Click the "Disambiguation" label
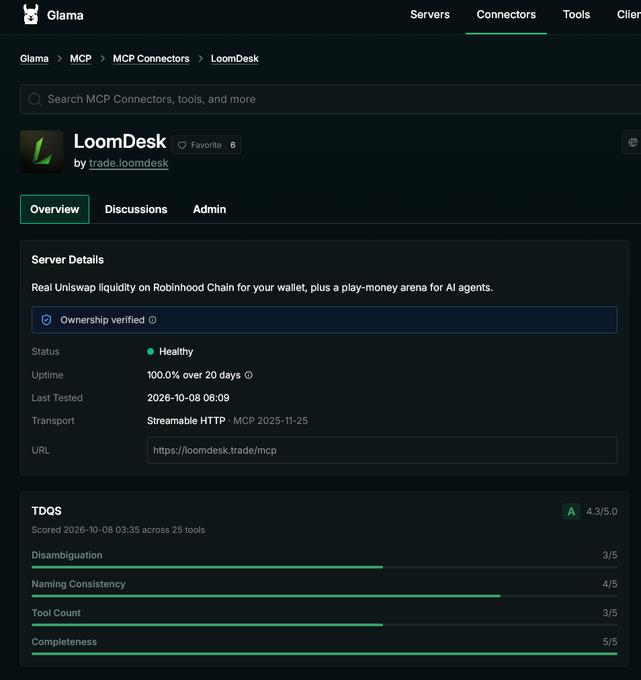 pyautogui.click(x=67, y=555)
